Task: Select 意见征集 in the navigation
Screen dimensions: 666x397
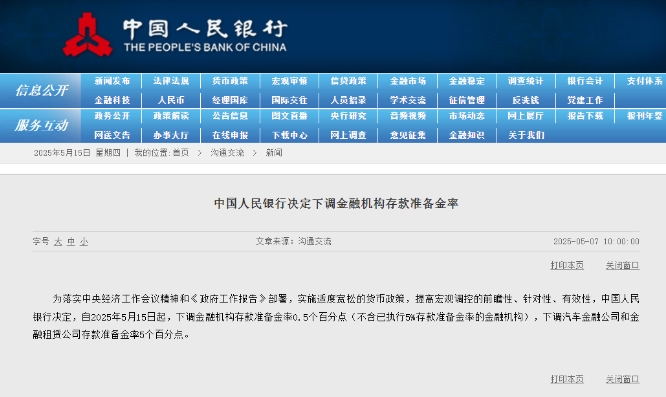Action: (408, 135)
